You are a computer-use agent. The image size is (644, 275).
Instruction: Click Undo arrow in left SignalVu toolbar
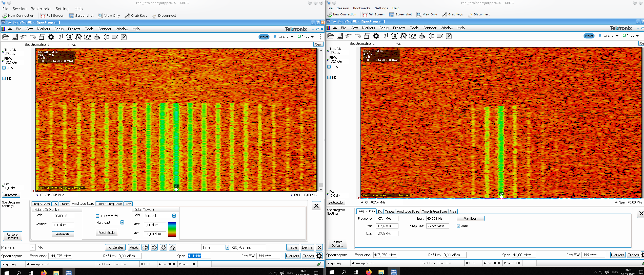pyautogui.click(x=24, y=37)
